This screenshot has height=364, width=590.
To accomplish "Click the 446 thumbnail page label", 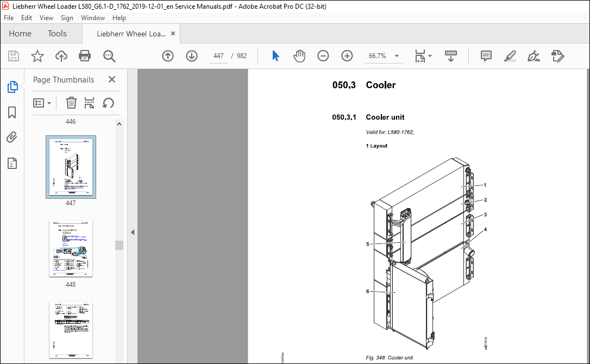I will coord(71,122).
